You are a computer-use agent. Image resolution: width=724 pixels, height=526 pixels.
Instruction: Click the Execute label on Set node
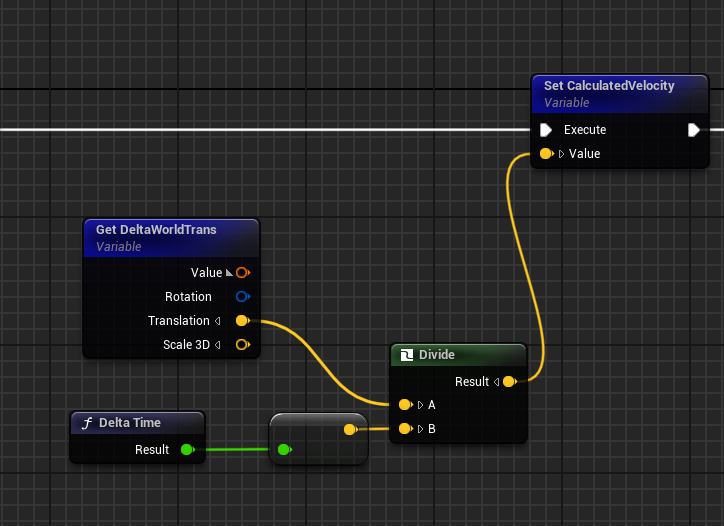(x=585, y=130)
